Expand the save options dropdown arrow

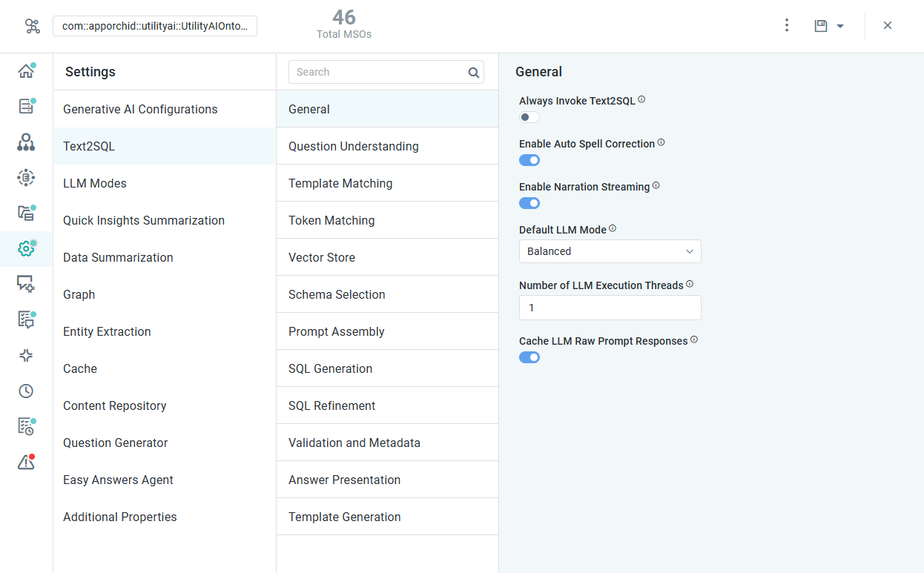(840, 27)
